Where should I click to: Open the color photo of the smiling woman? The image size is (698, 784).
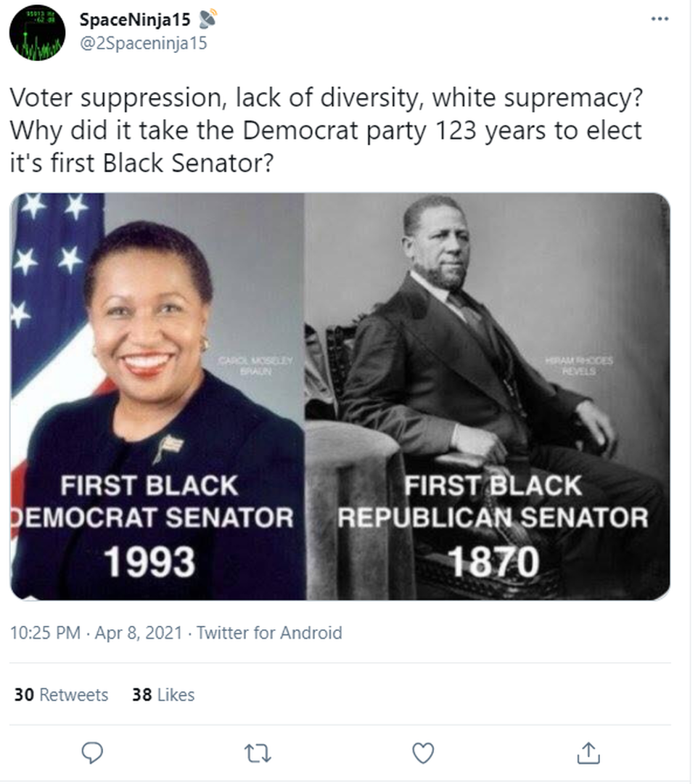pyautogui.click(x=157, y=327)
